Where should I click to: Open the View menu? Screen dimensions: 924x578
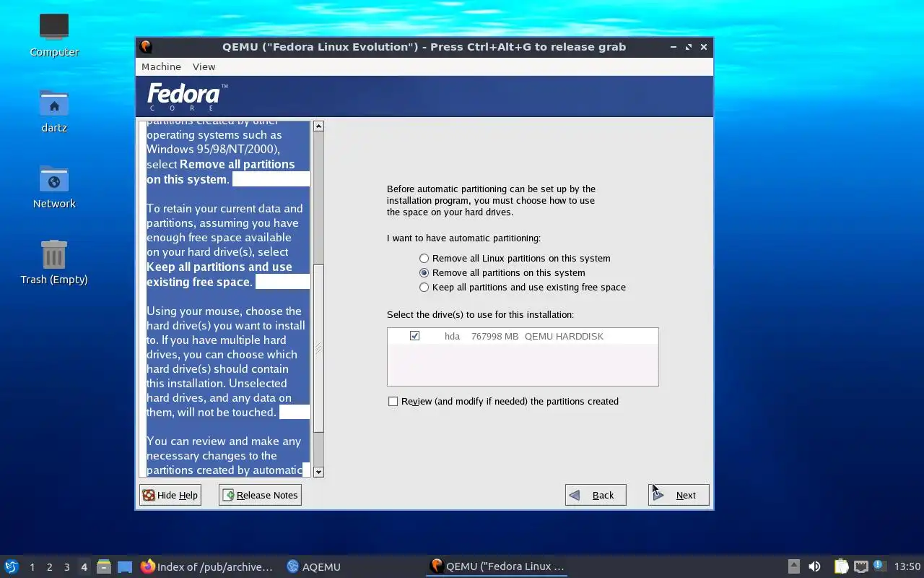(x=204, y=66)
